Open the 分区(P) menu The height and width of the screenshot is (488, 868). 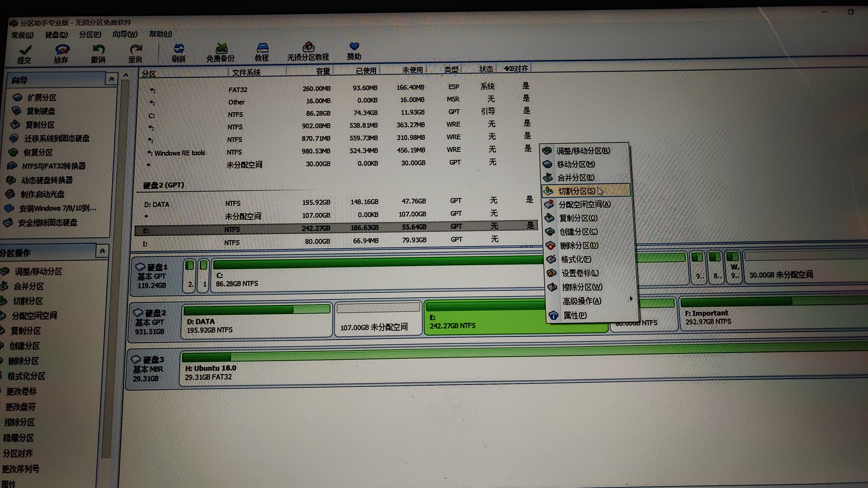[90, 34]
